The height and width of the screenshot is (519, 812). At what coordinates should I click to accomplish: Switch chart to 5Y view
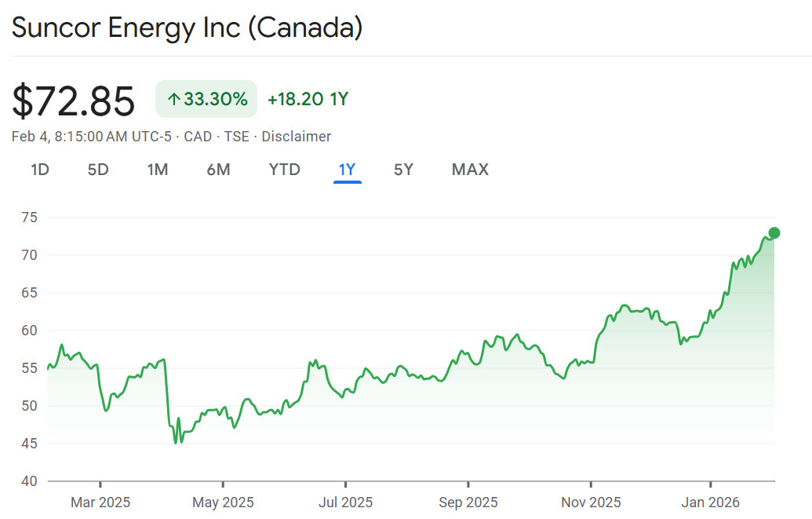[403, 170]
